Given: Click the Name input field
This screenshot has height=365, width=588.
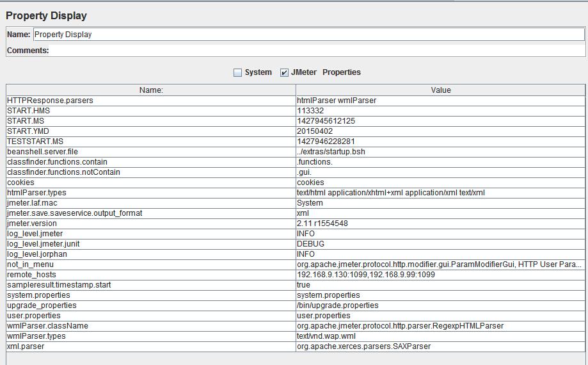Looking at the screenshot, I should (x=308, y=35).
